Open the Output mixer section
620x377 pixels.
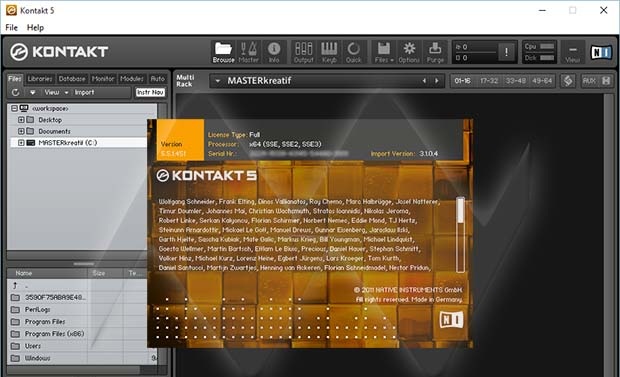pyautogui.click(x=304, y=52)
